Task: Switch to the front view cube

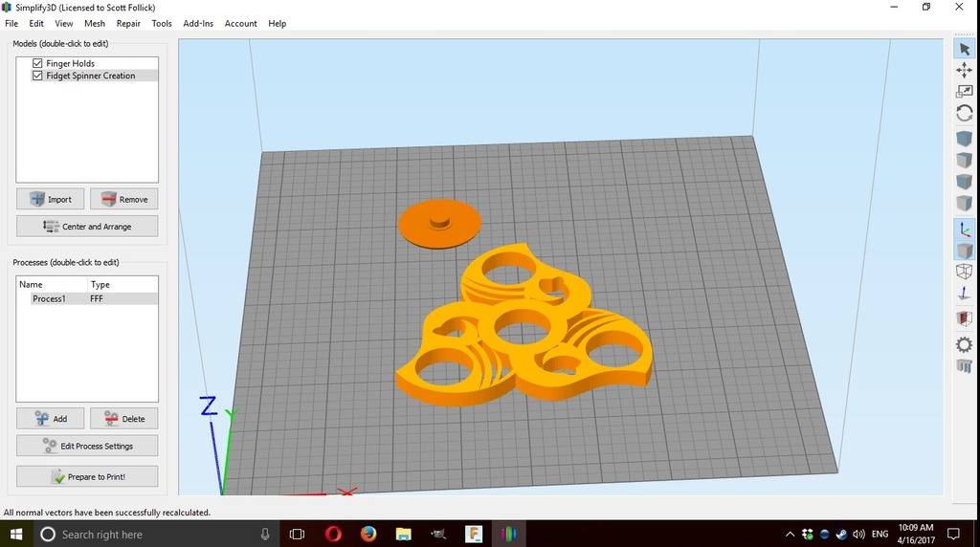Action: (x=965, y=181)
